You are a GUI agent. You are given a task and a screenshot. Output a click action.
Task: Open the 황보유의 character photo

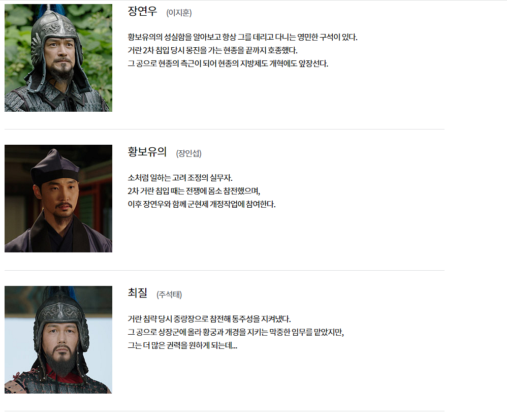[x=58, y=199]
